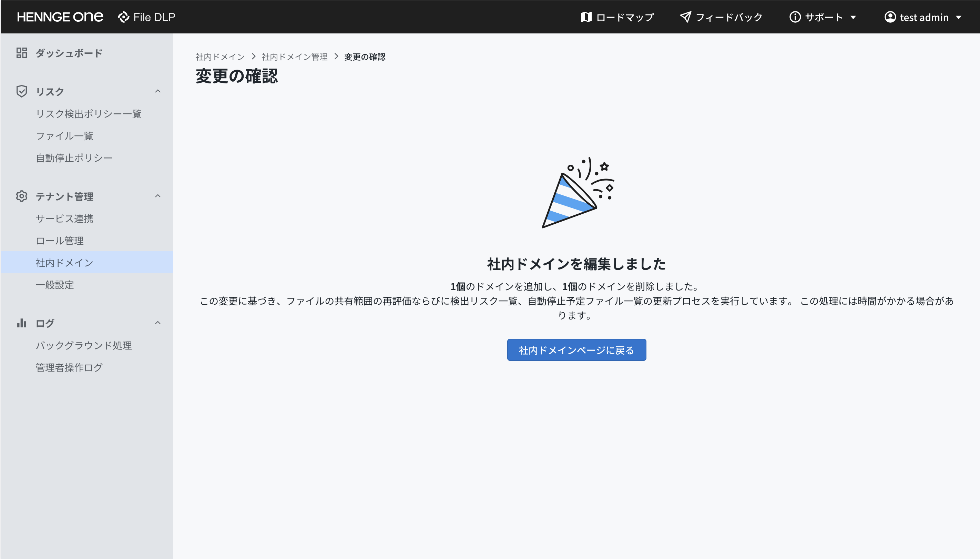The image size is (980, 559).
Task: Click the 社内ドメインを編集しました heading
Action: 576,264
